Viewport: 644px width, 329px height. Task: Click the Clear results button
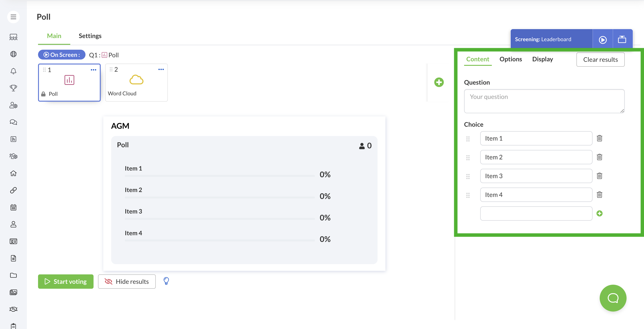tap(600, 60)
